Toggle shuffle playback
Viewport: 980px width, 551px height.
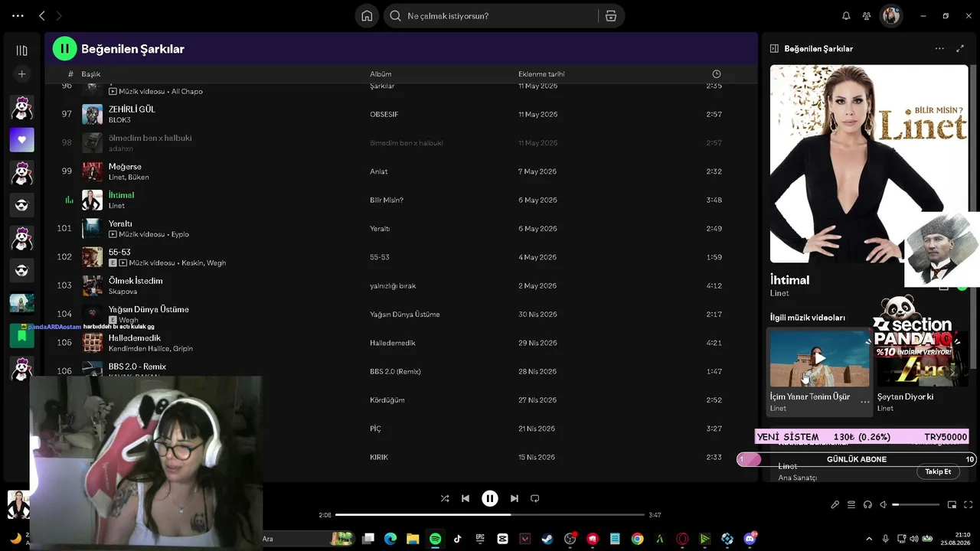[445, 498]
